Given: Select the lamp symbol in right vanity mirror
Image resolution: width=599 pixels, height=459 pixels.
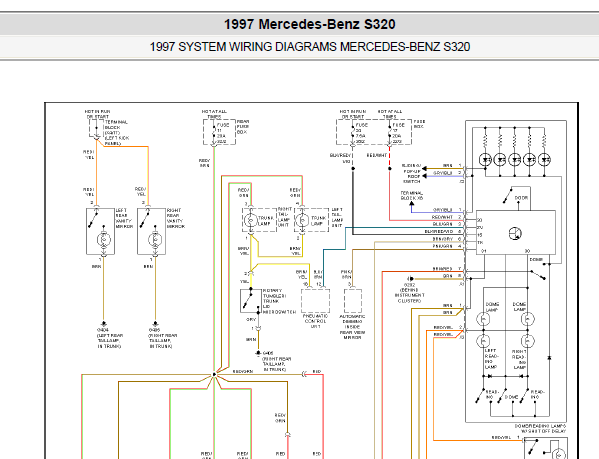Looking at the screenshot, I should click(155, 240).
